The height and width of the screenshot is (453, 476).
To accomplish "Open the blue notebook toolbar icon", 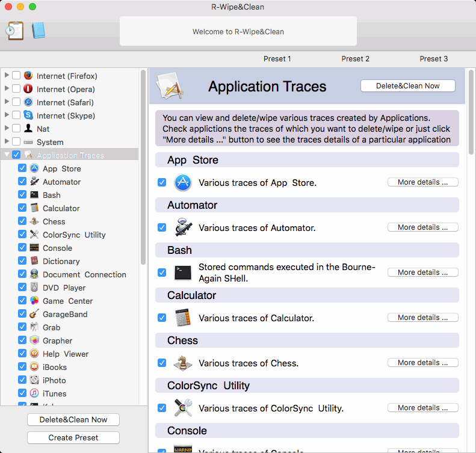I will (x=39, y=30).
